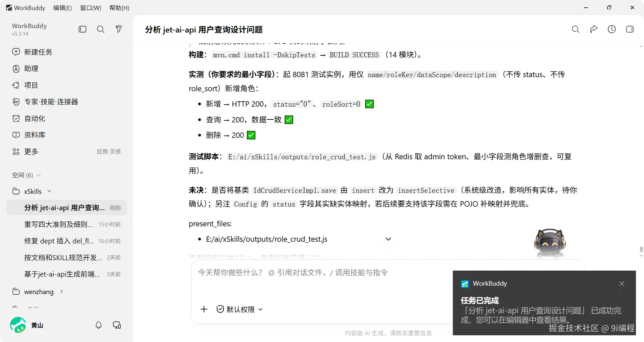Click E:/ai/xSkills/outputs/role_crud_test.js inline code path
Screen dimensions: 644x342
(x=302, y=157)
